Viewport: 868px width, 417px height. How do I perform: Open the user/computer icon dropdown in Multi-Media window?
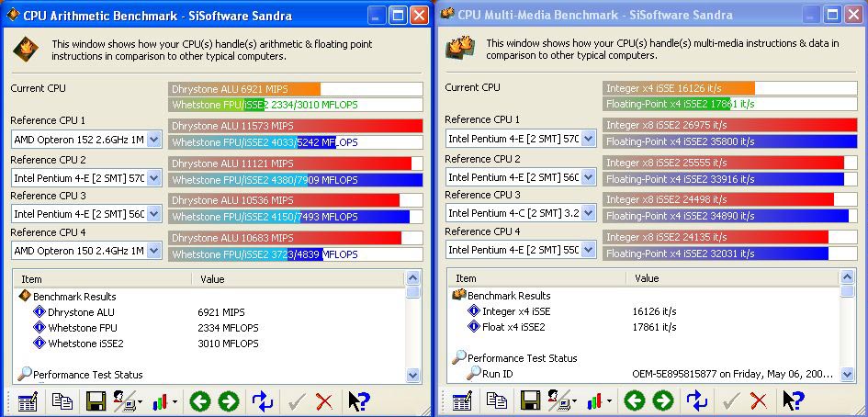coord(562,400)
